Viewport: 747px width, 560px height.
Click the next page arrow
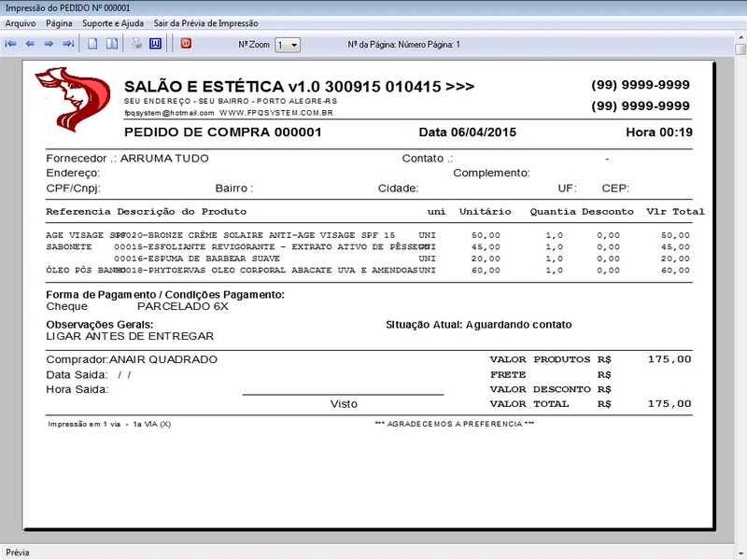tap(49, 44)
